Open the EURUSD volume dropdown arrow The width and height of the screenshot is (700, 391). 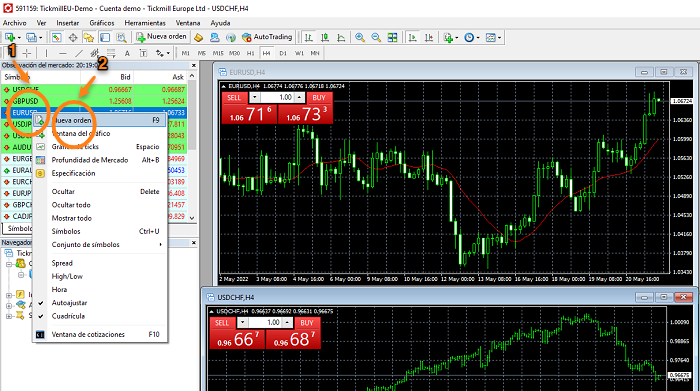(254, 97)
